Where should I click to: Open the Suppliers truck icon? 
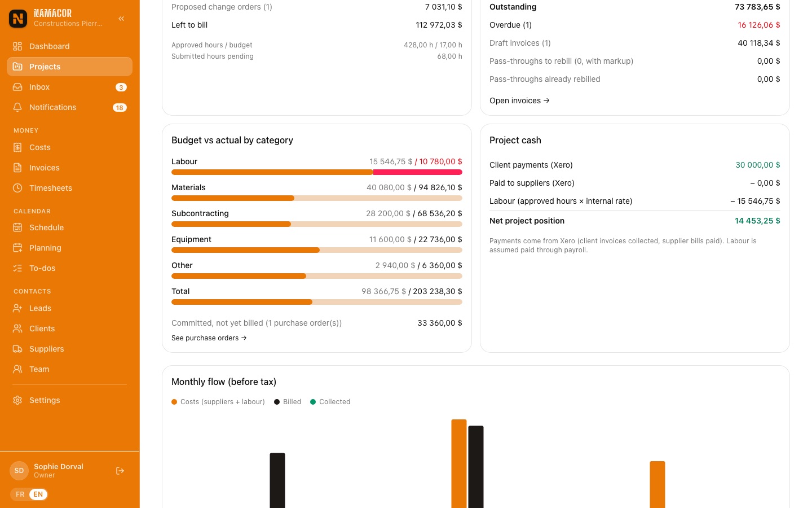click(17, 349)
